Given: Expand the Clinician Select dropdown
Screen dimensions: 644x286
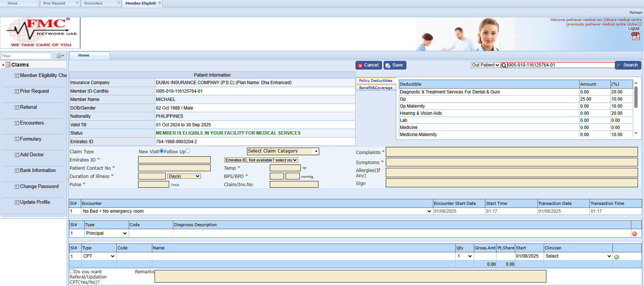Looking at the screenshot, I should pyautogui.click(x=578, y=256).
